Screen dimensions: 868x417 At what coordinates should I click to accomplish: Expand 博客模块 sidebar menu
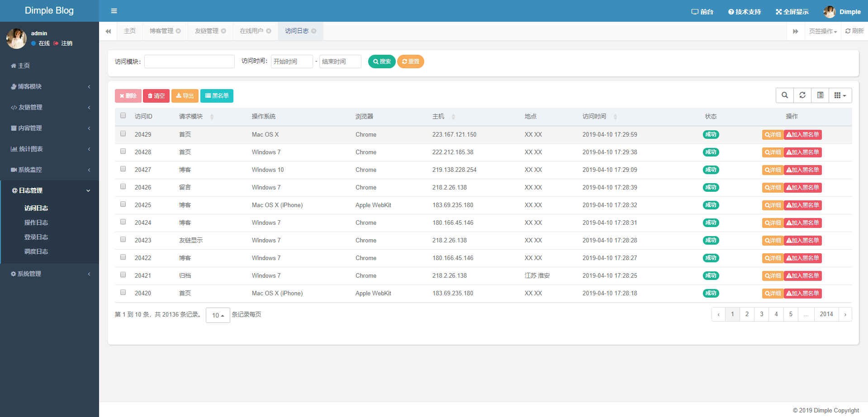pyautogui.click(x=49, y=86)
